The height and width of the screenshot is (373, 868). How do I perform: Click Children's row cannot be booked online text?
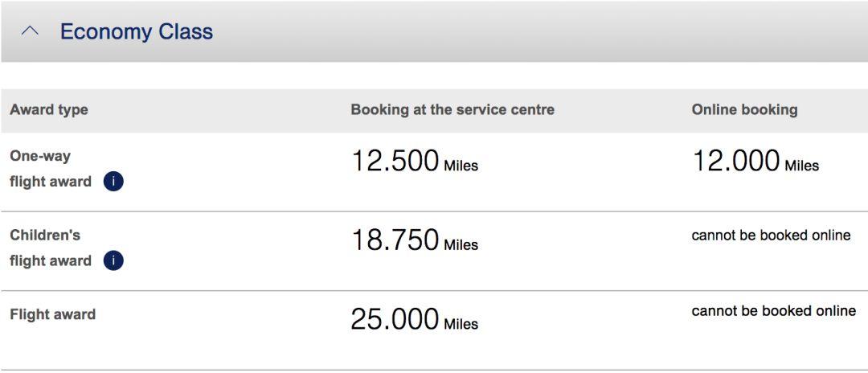771,236
